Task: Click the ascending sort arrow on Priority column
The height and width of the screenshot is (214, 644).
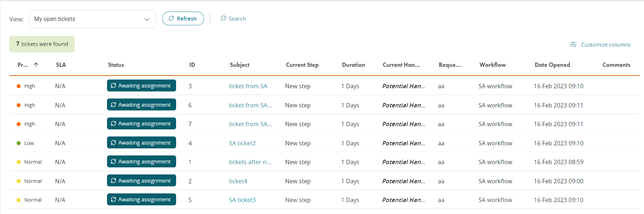Action: tap(36, 65)
